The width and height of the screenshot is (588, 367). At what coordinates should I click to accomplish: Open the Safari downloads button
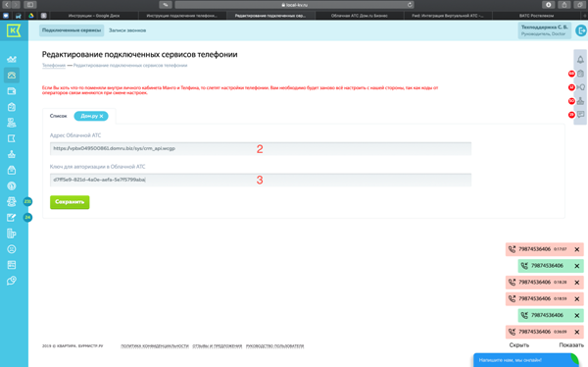548,5
